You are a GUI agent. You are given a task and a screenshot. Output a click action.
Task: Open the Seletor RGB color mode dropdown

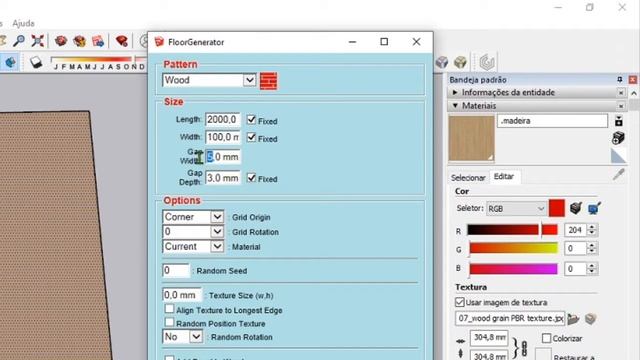pyautogui.click(x=516, y=209)
